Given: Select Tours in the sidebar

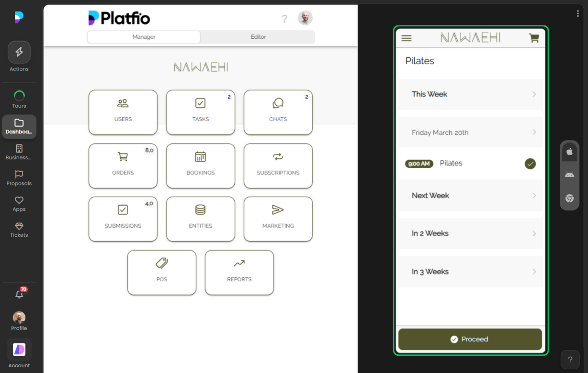Looking at the screenshot, I should (x=19, y=97).
